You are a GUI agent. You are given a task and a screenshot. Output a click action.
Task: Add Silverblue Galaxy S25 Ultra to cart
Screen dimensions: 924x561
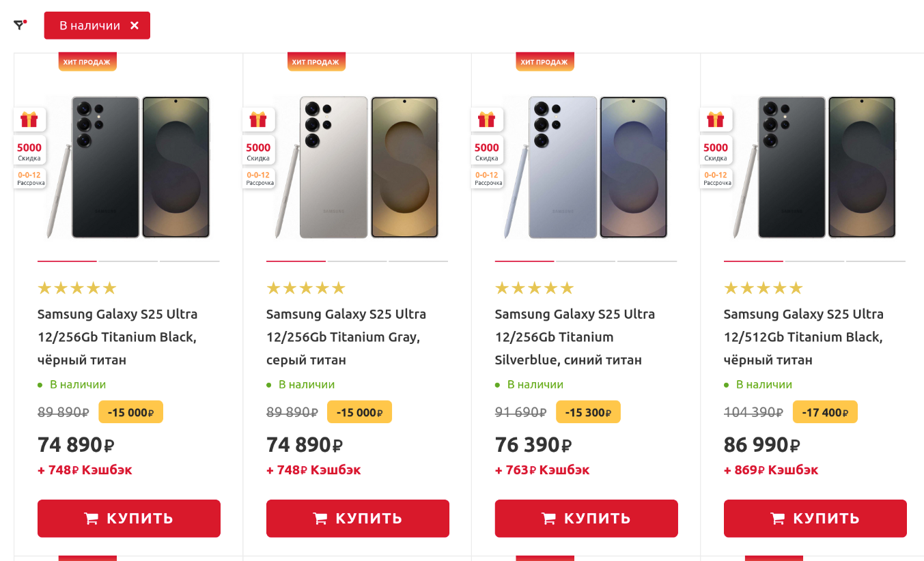(586, 518)
